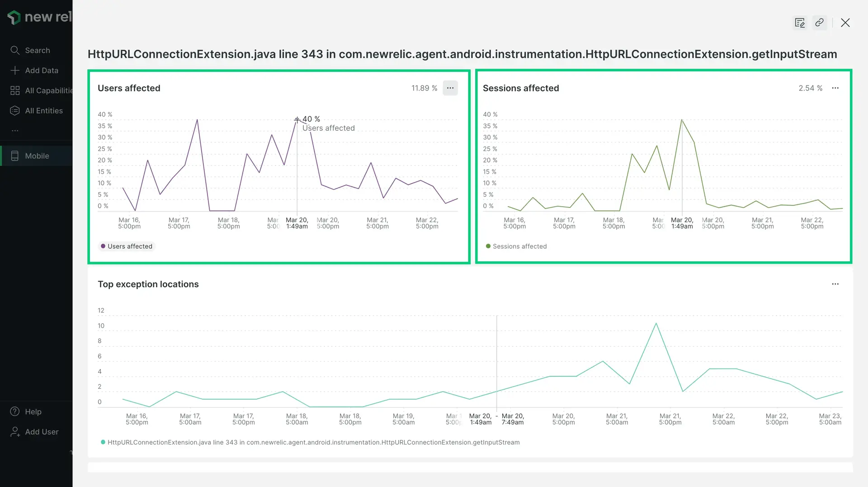Toggle the Users affected legend series
868x487 pixels.
point(130,246)
